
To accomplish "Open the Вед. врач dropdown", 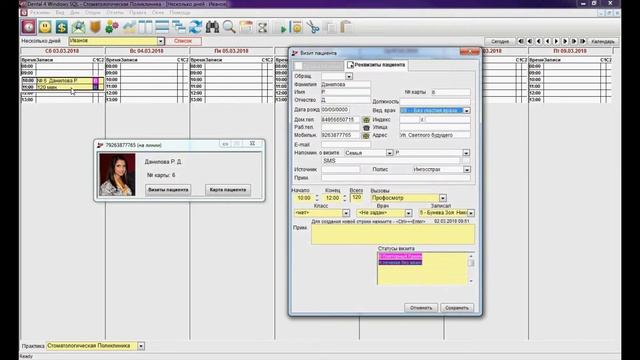I will 467,111.
